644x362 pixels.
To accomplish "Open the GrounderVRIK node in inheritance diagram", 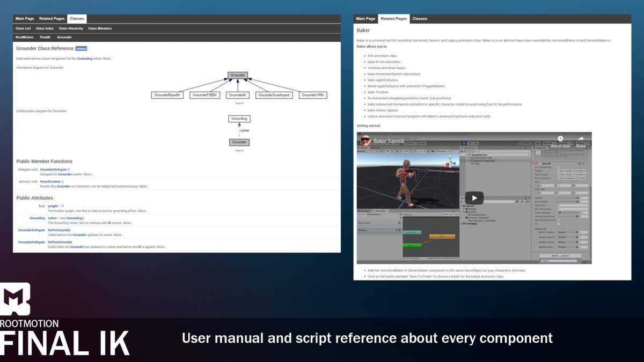I will tap(313, 95).
